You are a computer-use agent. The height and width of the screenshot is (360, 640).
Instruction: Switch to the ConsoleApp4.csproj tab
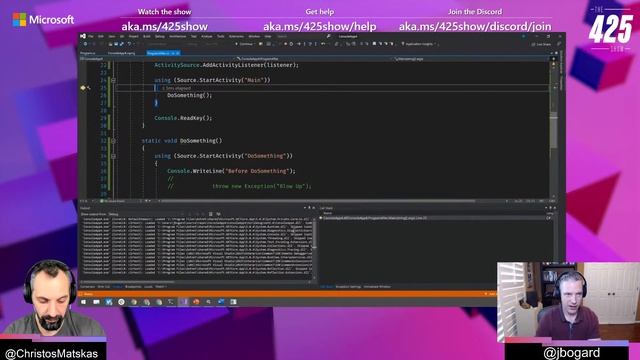(121, 53)
